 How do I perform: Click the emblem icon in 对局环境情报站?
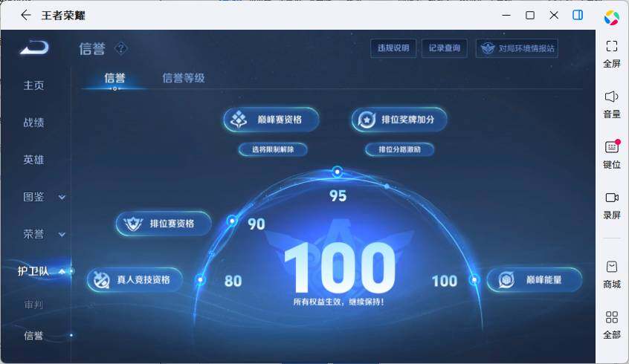[x=488, y=48]
